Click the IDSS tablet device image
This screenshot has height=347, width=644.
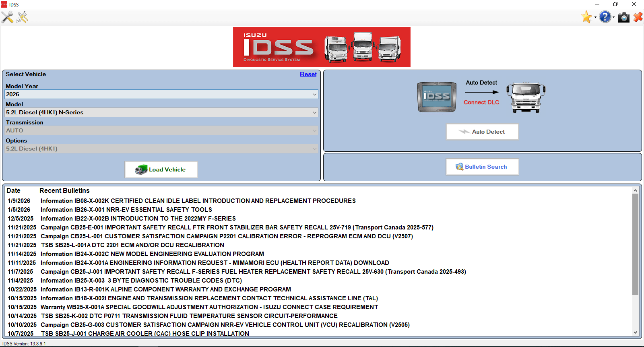coord(437,97)
